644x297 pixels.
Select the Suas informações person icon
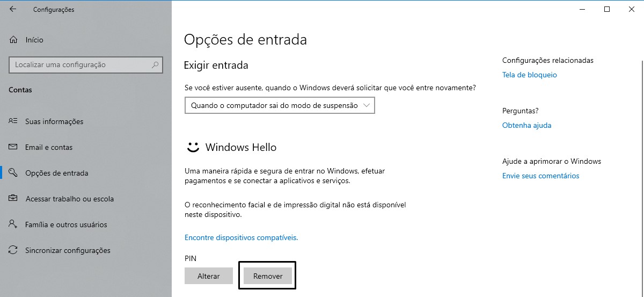pos(13,121)
